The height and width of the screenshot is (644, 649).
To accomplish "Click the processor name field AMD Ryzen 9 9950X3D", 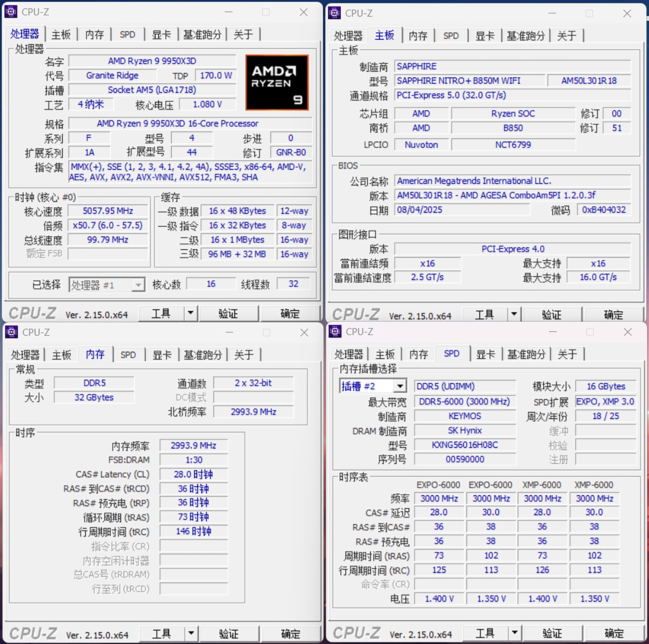I will click(152, 61).
